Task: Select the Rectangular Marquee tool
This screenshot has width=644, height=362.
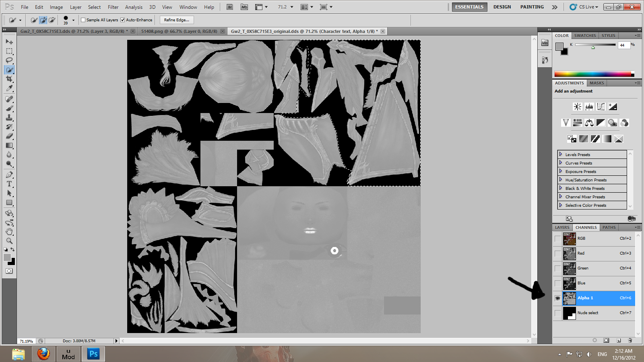Action: pyautogui.click(x=9, y=51)
